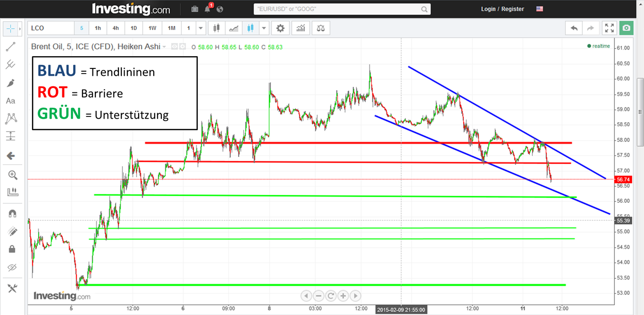This screenshot has width=644, height=315.
Task: Open the chart settings gear
Action: pyautogui.click(x=280, y=28)
